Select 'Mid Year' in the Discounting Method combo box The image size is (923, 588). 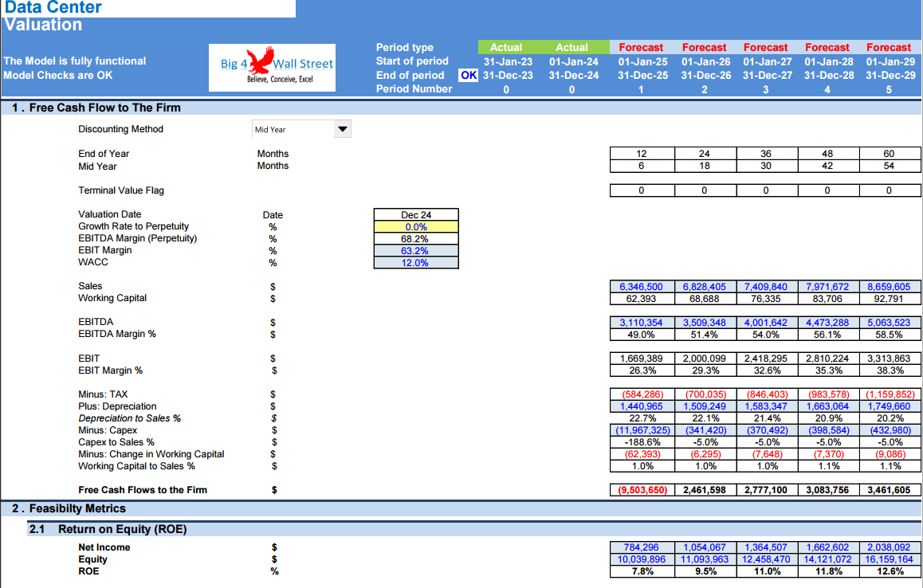coord(295,128)
